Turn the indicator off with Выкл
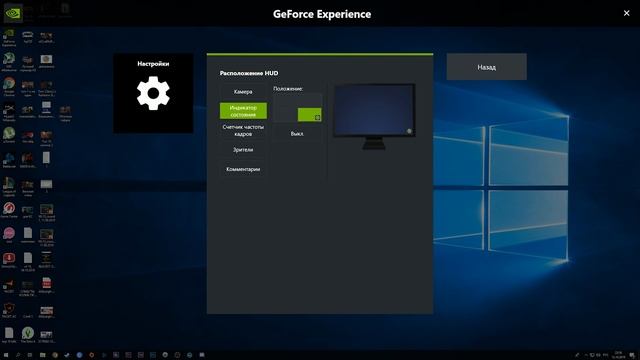The image size is (640, 360). coord(297,133)
